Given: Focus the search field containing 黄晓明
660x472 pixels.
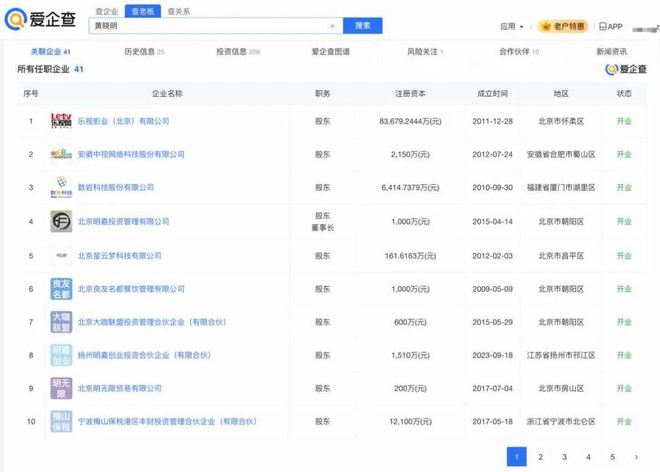Looking at the screenshot, I should coord(216,26).
